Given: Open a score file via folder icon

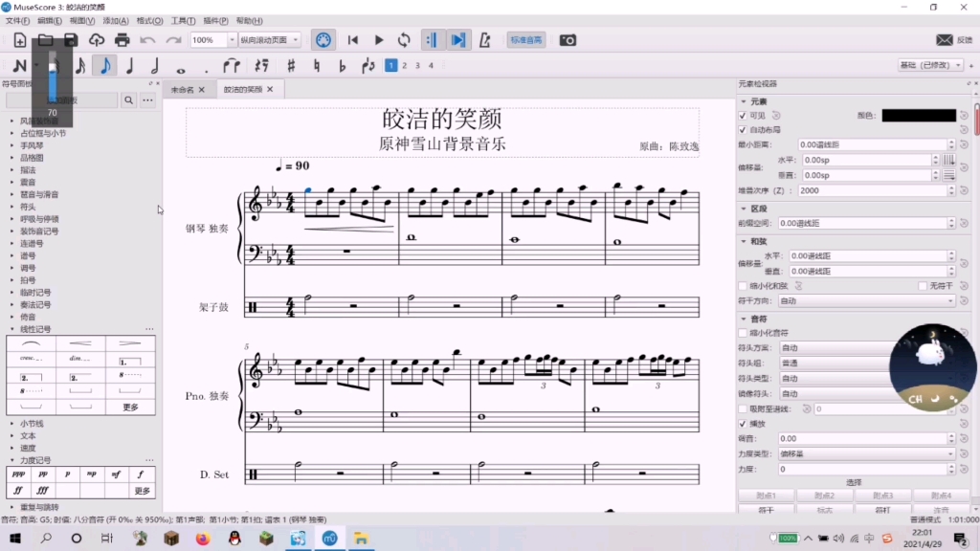Looking at the screenshot, I should click(x=45, y=40).
